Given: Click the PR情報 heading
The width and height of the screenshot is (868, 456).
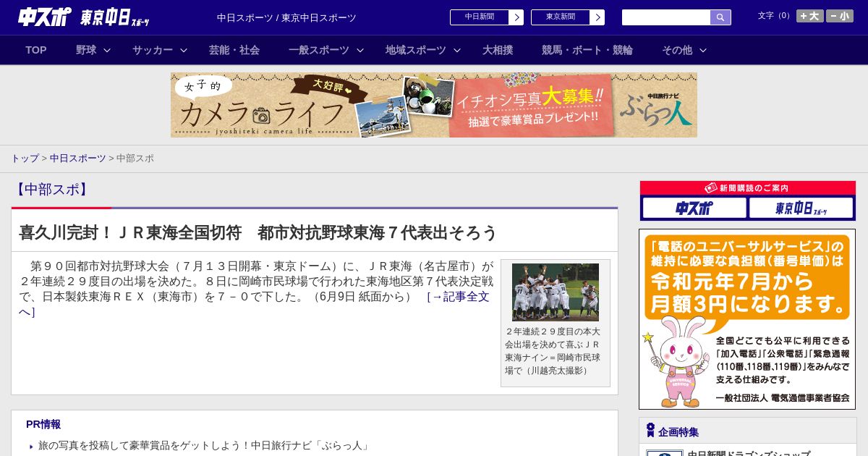Looking at the screenshot, I should (43, 424).
